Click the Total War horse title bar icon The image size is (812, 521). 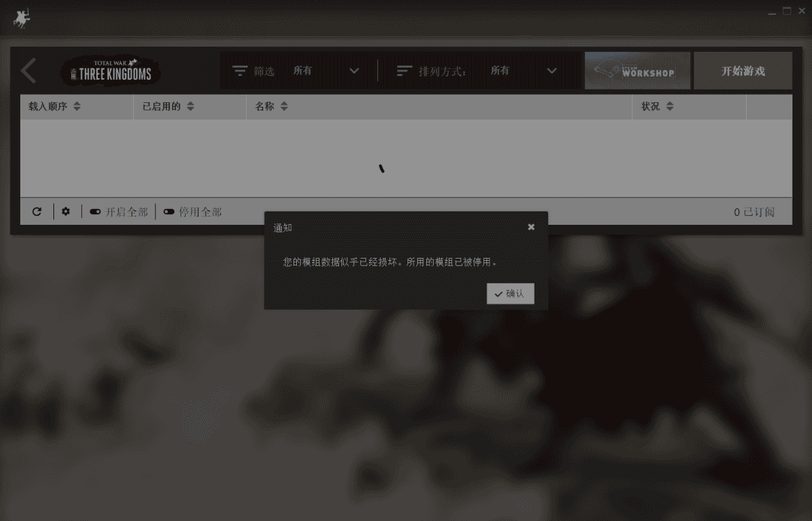(23, 17)
